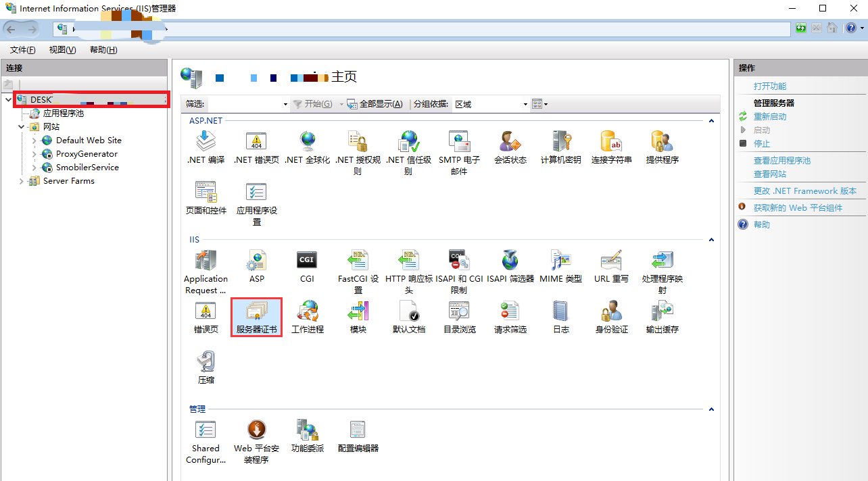Collapse the 网站 tree node
This screenshot has height=481, width=868.
[x=21, y=126]
